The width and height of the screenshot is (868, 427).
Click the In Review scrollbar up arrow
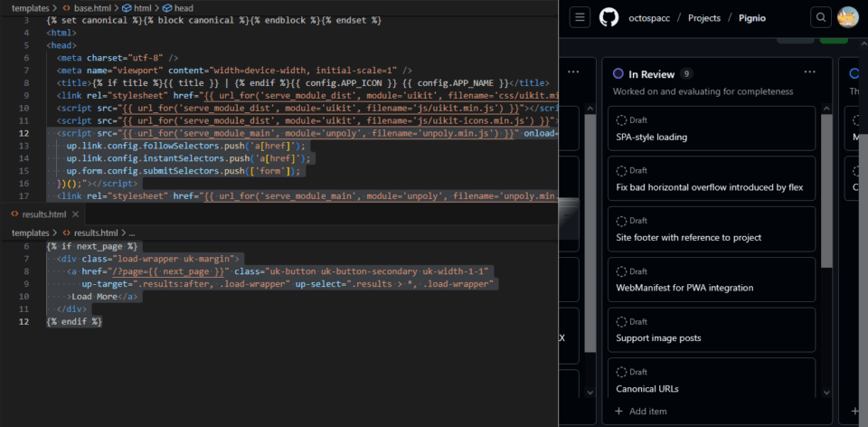click(x=826, y=109)
